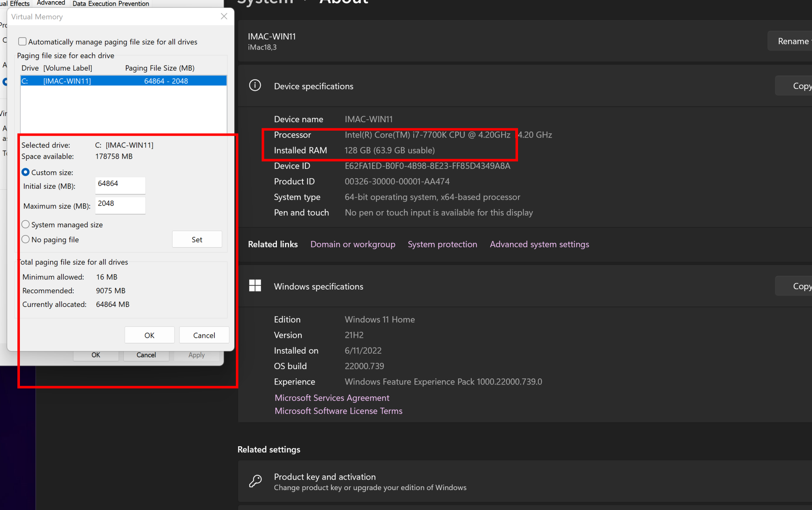
Task: Close the Virtual Memory dialog with X
Action: pyautogui.click(x=224, y=16)
